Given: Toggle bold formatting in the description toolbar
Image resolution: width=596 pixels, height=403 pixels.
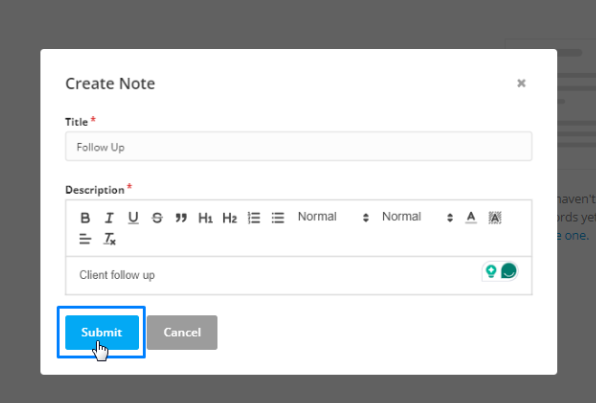Looking at the screenshot, I should [x=85, y=218].
